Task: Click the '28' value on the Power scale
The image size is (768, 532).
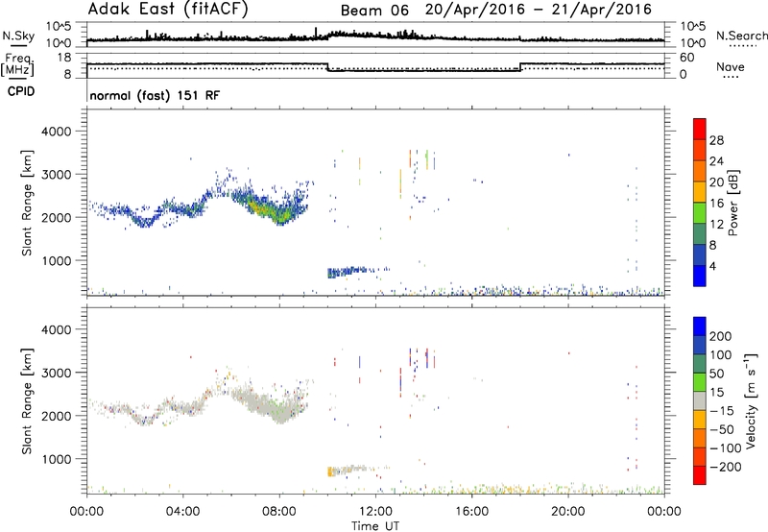Action: click(x=716, y=140)
